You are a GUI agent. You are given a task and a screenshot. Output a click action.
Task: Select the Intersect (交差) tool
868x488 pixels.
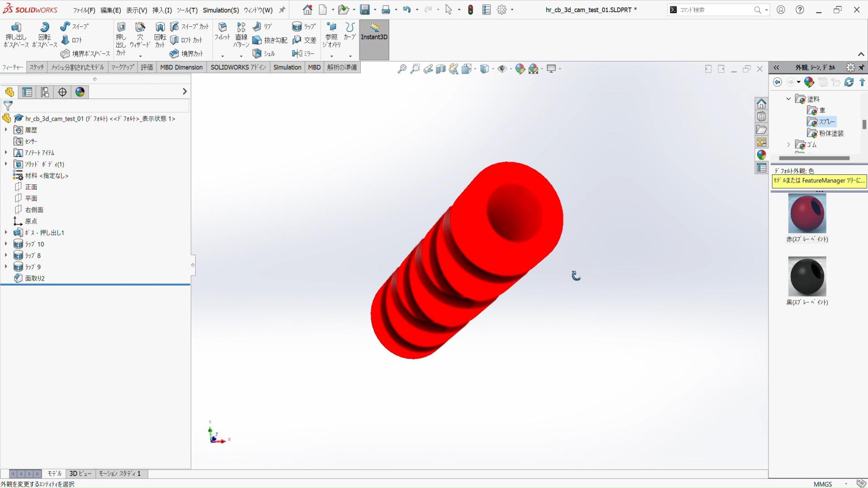[304, 40]
